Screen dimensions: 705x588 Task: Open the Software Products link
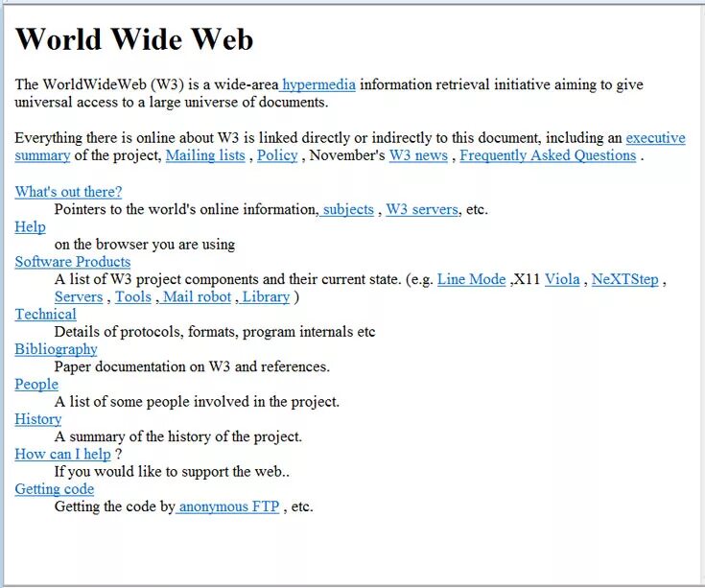73,262
